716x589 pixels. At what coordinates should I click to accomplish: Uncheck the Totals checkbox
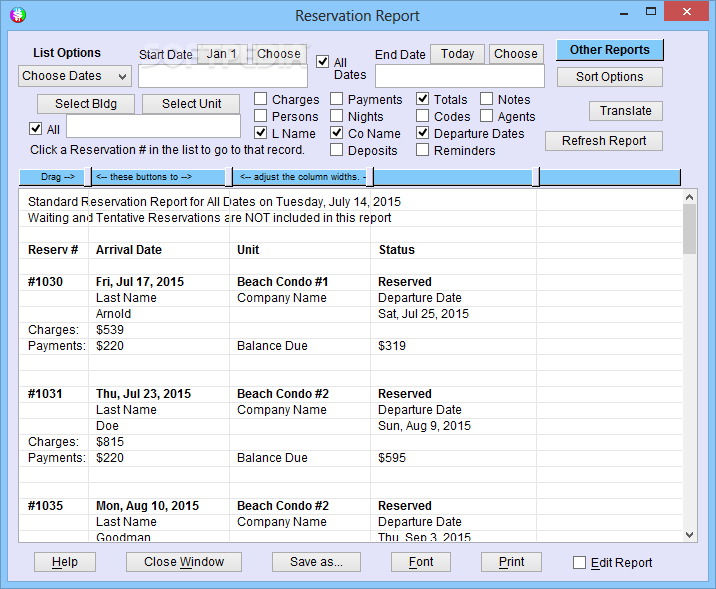coord(422,99)
